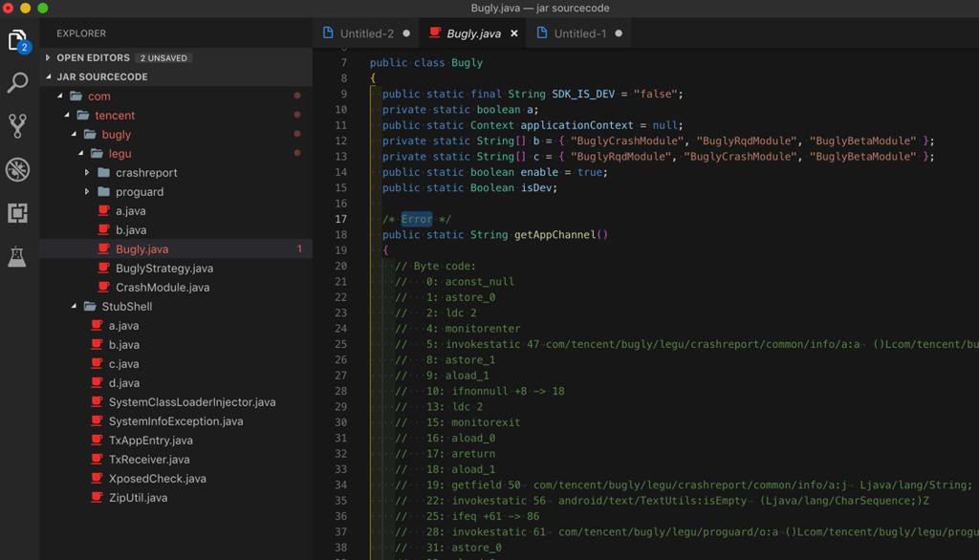Click line number 17 in the gutter

click(x=341, y=219)
